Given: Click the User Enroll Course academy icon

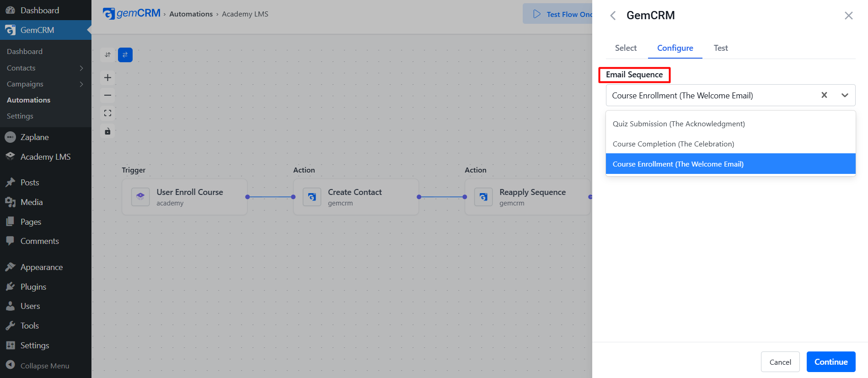Looking at the screenshot, I should (x=140, y=197).
